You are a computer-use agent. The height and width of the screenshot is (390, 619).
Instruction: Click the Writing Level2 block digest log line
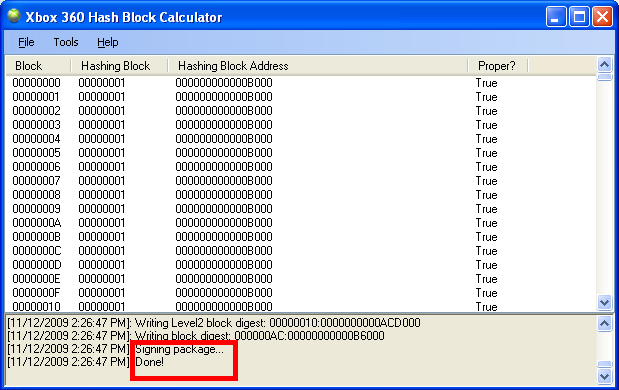(214, 323)
